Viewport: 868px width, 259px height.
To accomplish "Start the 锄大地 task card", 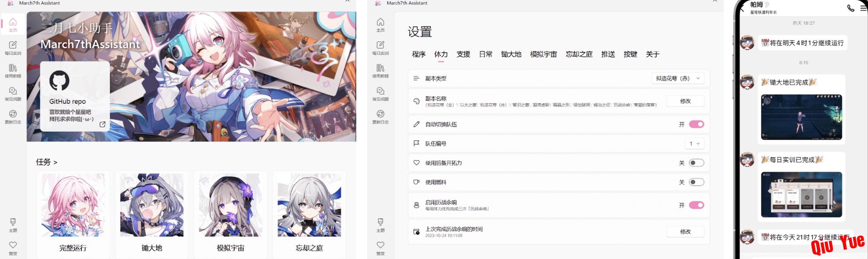I will click(152, 215).
